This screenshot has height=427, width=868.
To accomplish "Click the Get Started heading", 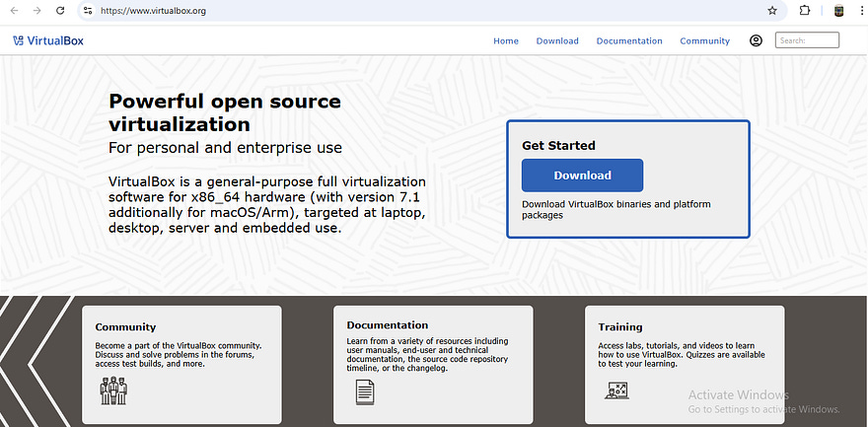I will pyautogui.click(x=558, y=146).
